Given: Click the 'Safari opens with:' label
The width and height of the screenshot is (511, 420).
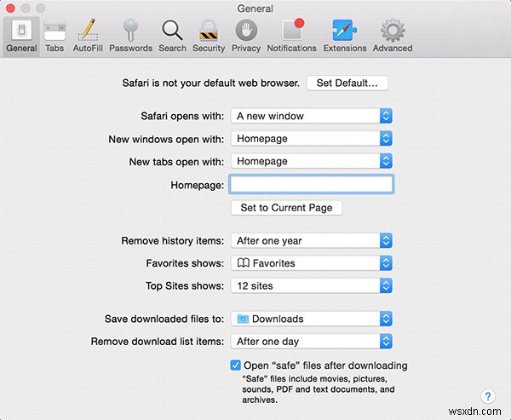Looking at the screenshot, I should pos(182,116).
